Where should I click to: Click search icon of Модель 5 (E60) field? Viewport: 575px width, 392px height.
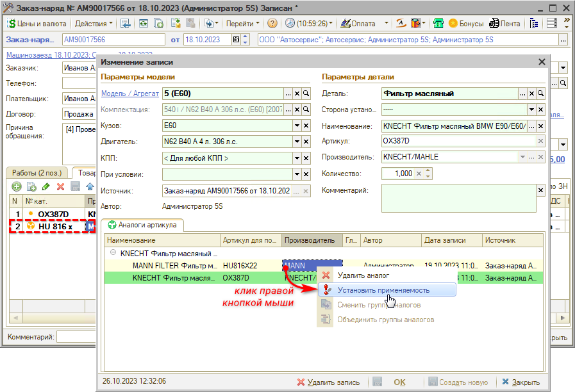[306, 94]
